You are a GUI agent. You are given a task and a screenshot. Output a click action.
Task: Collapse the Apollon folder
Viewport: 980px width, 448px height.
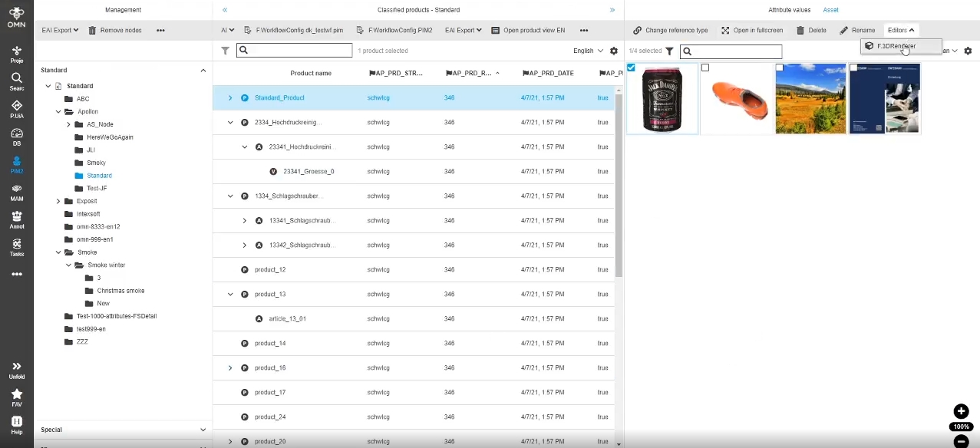[x=58, y=112]
